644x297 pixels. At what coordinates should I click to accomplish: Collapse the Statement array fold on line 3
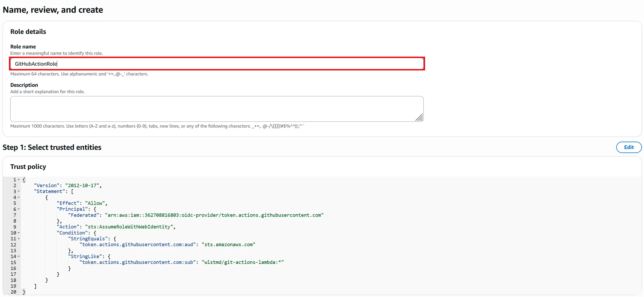click(19, 191)
